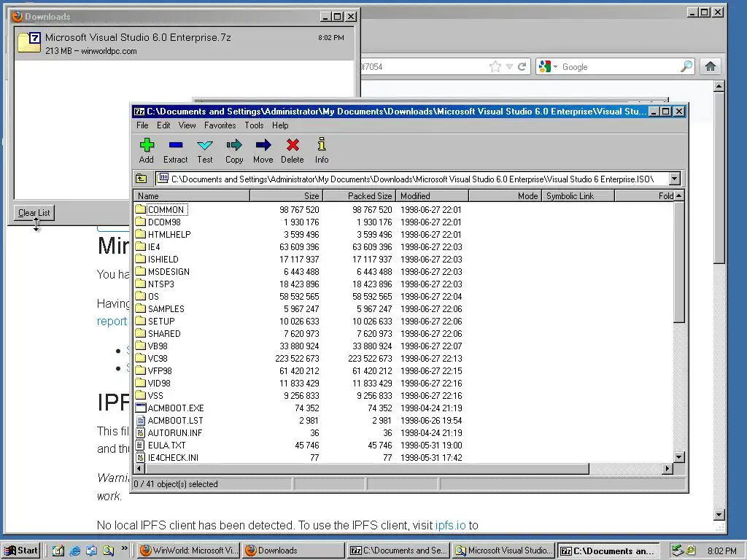Click the Add toolbar icon in 7-Zip

[147, 145]
